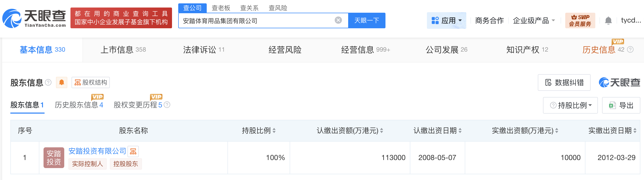Viewport: 644px width, 180px height.
Task: Open the 企业级产品 dropdown
Action: 534,20
